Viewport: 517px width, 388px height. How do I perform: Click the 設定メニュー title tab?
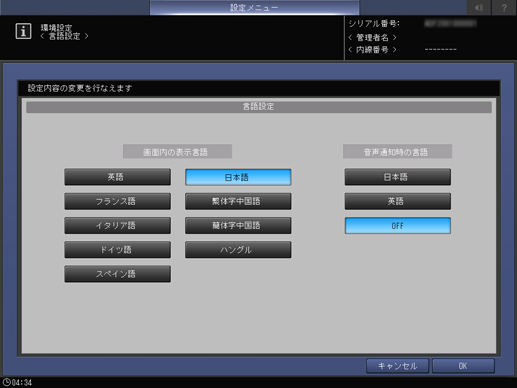(x=254, y=7)
